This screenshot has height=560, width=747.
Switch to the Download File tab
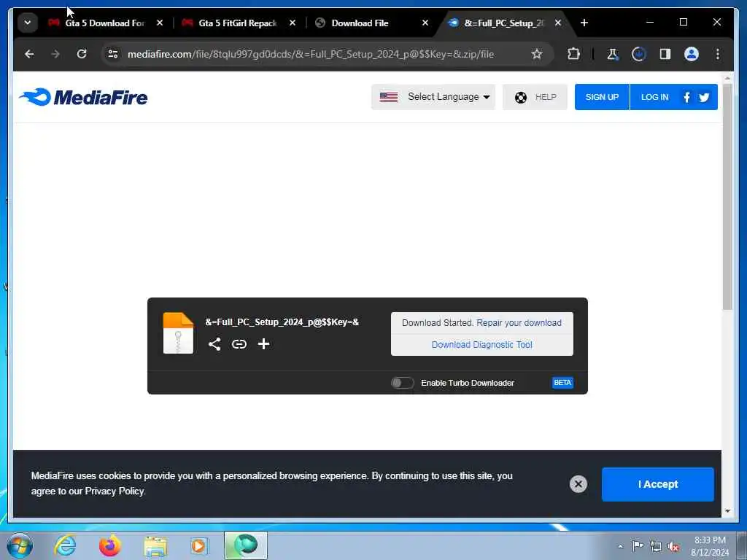click(x=360, y=23)
